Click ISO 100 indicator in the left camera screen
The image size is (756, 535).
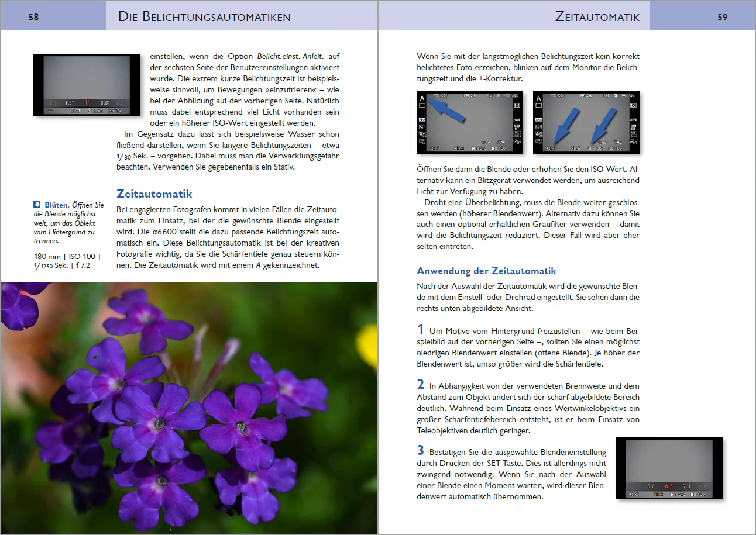tap(499, 149)
